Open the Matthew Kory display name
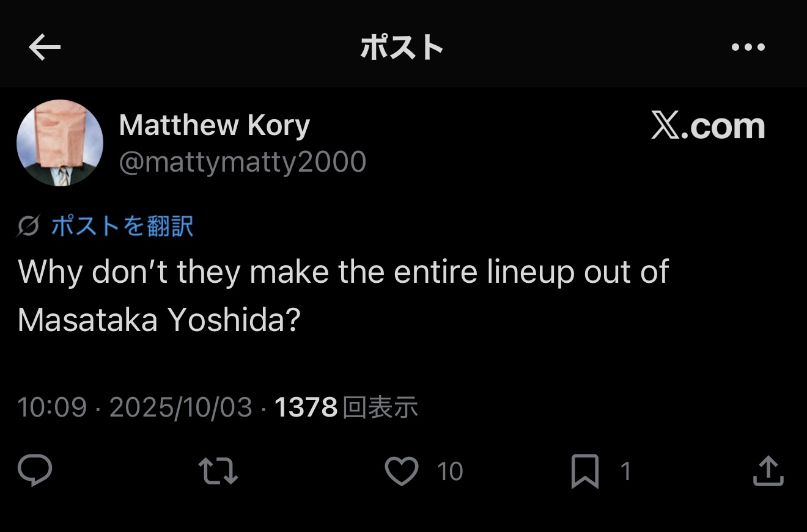The height and width of the screenshot is (532, 807). (x=215, y=125)
